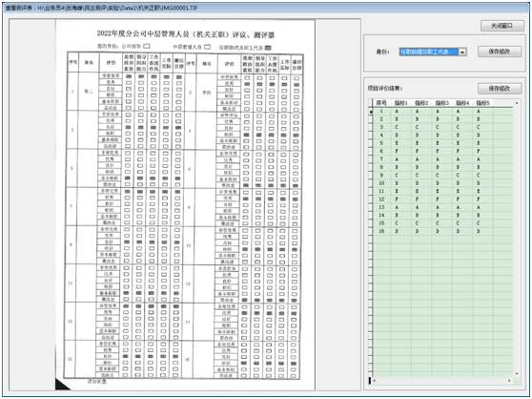Click the 序号 column header

coord(381,103)
